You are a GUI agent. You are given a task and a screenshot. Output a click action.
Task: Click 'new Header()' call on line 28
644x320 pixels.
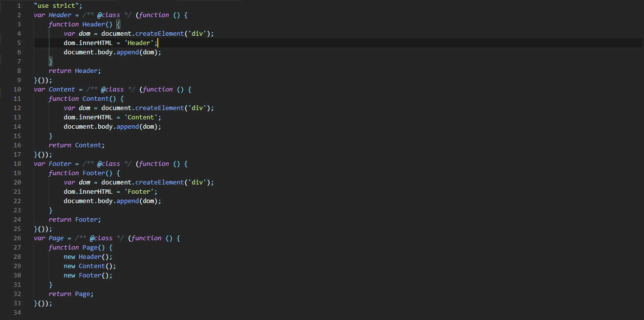[88, 256]
